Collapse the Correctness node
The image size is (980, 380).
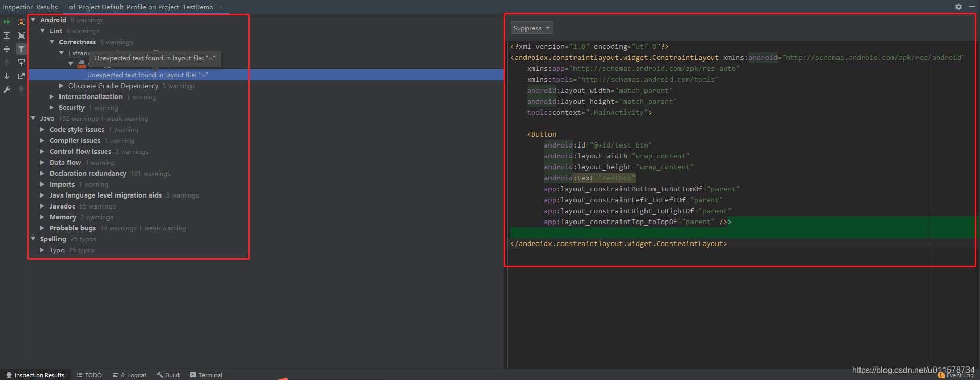tap(52, 42)
